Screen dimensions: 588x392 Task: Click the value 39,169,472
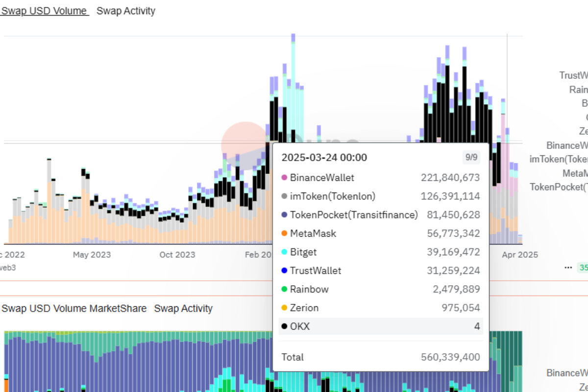pos(453,252)
